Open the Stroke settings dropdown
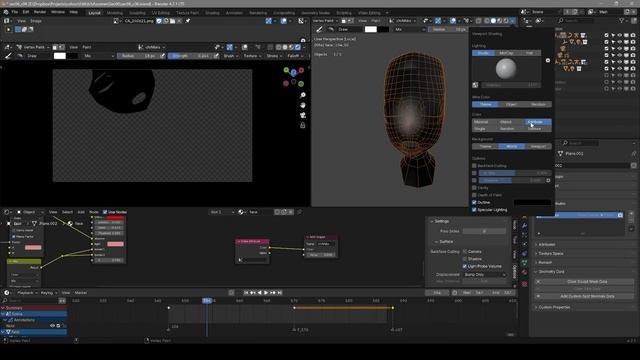 (x=273, y=56)
